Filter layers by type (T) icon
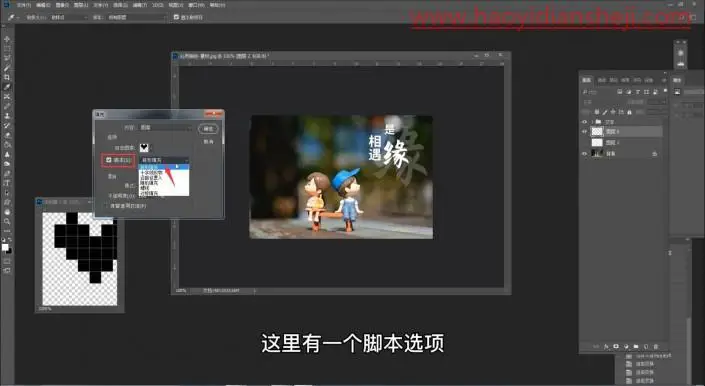Screen dimensions: 705x386 pos(638,92)
